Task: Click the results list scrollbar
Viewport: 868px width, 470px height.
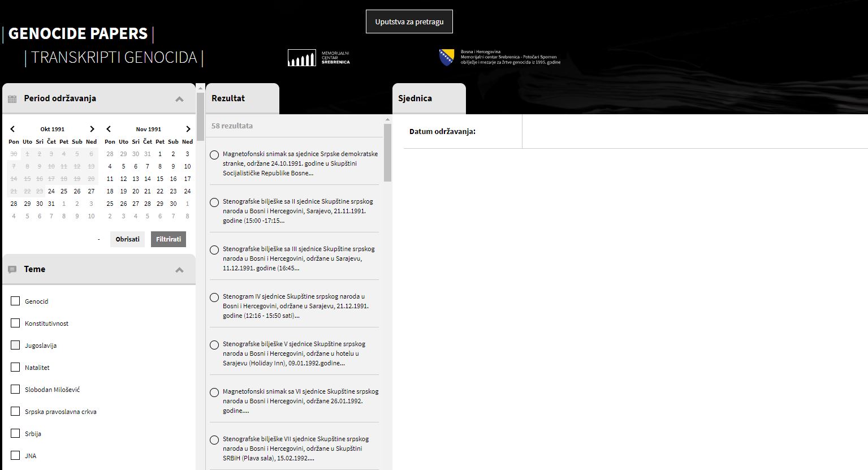Action: [387, 153]
